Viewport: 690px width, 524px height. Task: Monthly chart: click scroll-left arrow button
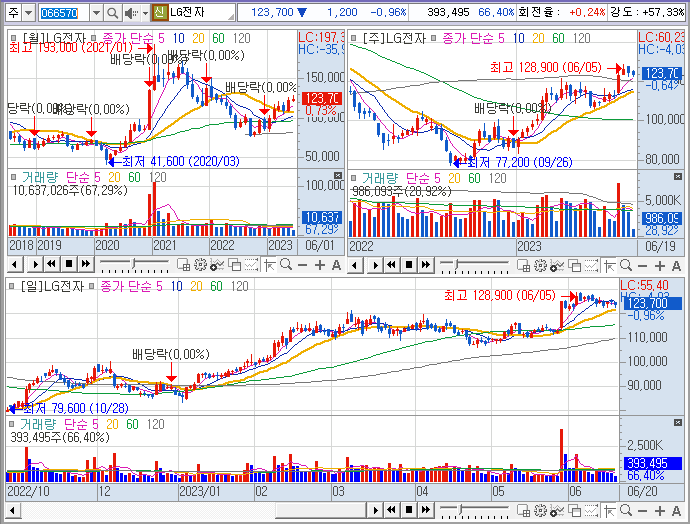point(15,264)
